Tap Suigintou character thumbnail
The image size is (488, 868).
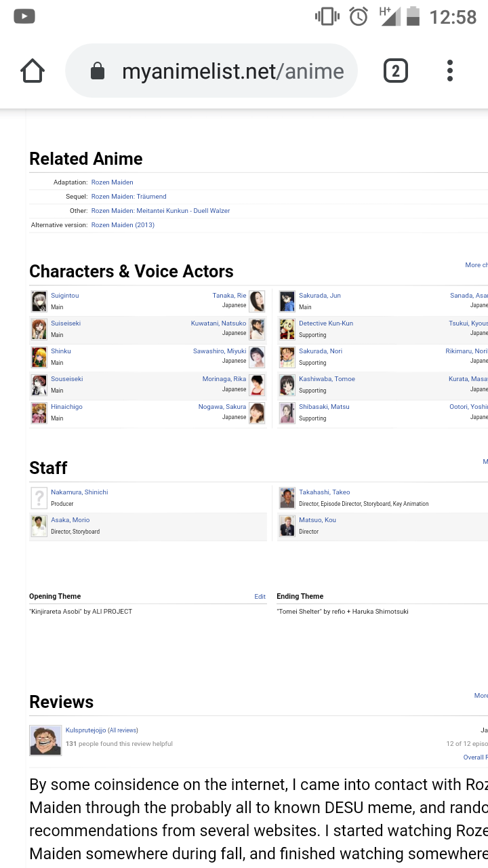39,301
